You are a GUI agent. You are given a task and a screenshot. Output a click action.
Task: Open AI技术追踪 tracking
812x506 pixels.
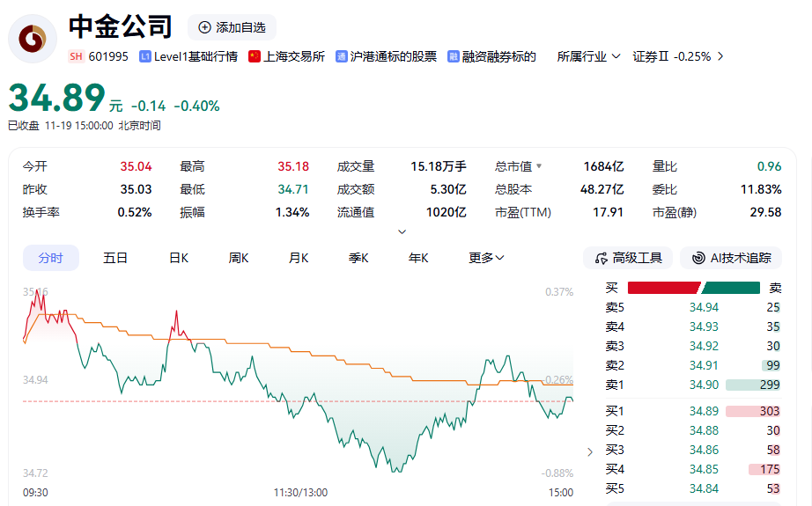[x=732, y=258]
